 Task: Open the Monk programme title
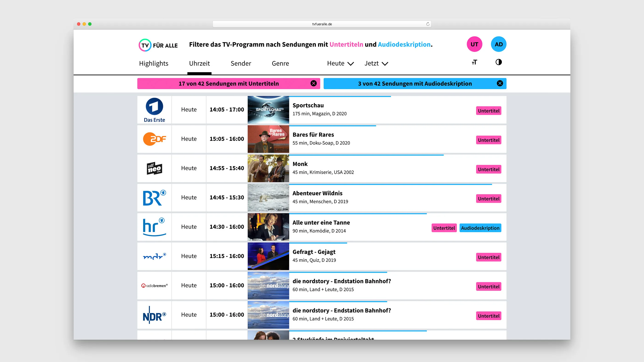tap(300, 164)
